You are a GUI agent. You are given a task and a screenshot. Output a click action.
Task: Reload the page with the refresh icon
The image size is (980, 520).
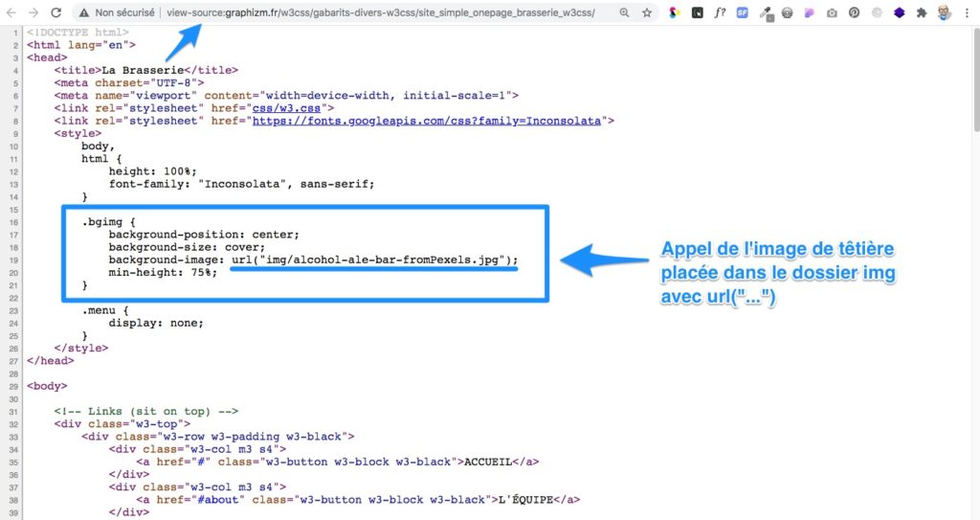[56, 12]
